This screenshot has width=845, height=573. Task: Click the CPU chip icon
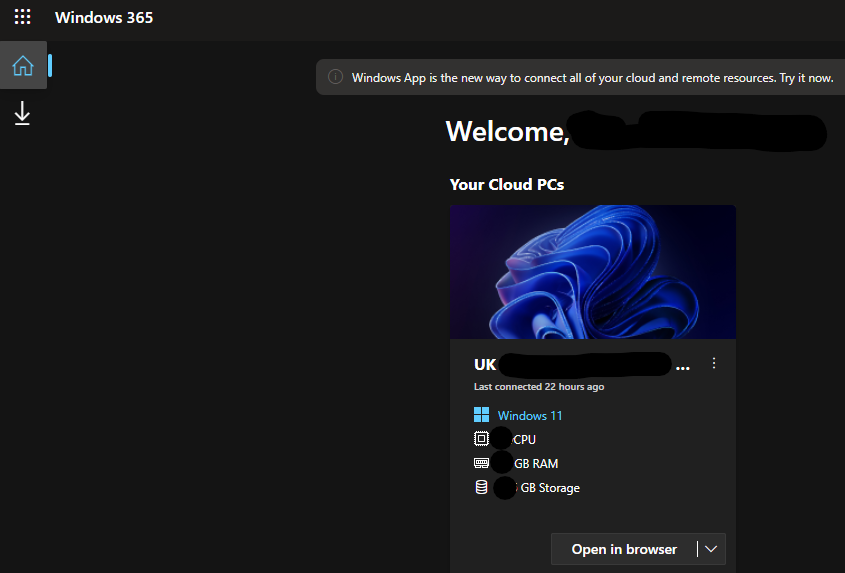481,439
